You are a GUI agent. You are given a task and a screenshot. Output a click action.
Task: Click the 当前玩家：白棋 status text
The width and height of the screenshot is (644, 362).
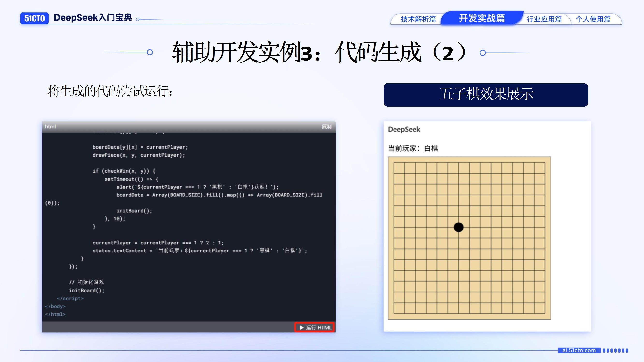(413, 148)
